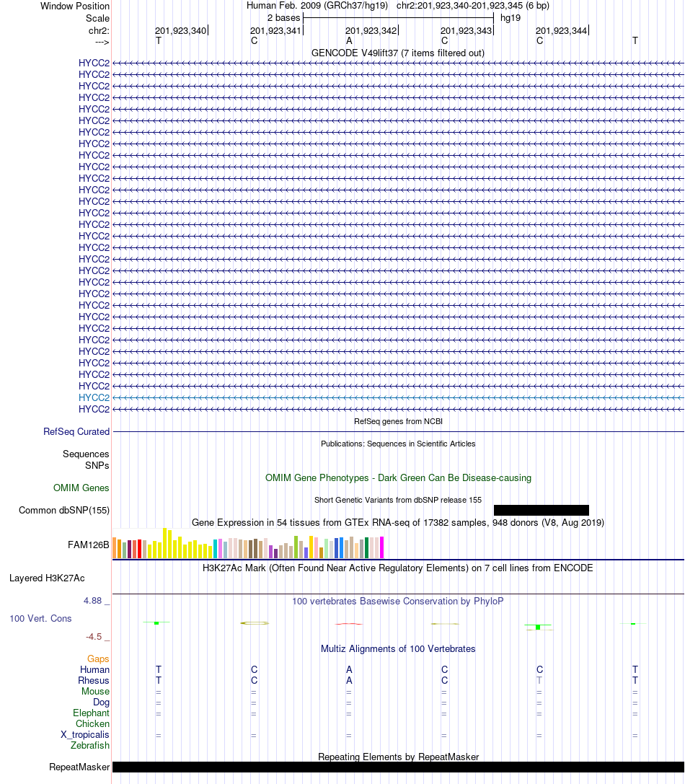Click the Sequences SNPs track label

click(86, 459)
